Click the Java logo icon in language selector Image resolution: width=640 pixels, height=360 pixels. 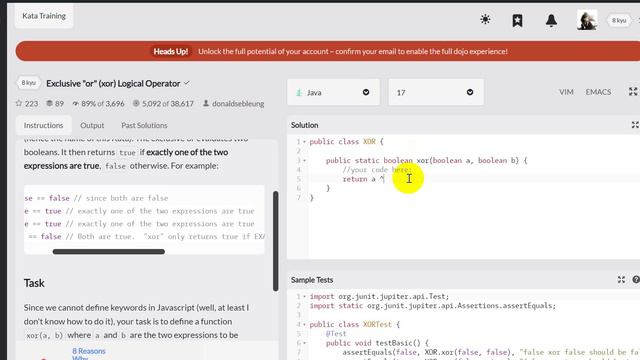coord(299,93)
